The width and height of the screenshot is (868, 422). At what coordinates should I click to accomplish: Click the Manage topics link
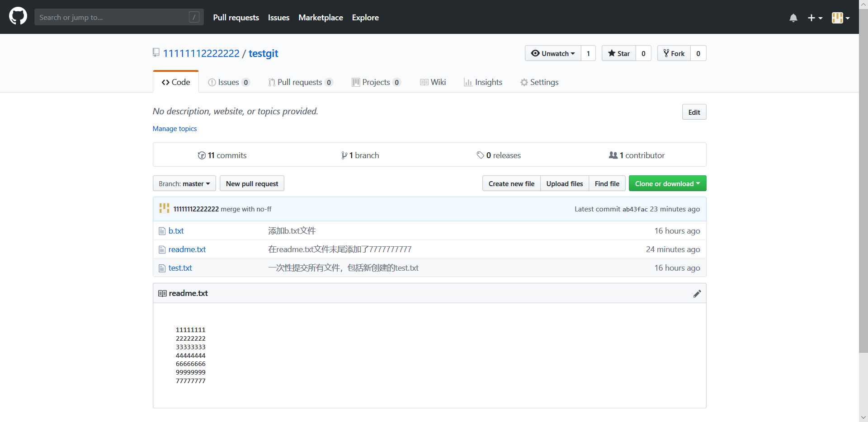coord(175,129)
